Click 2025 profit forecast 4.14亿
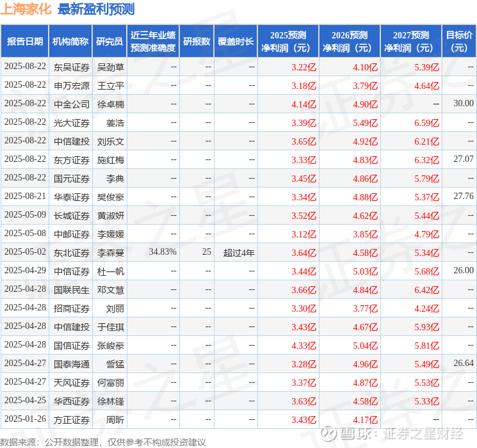This screenshot has height=448, width=477. point(304,104)
